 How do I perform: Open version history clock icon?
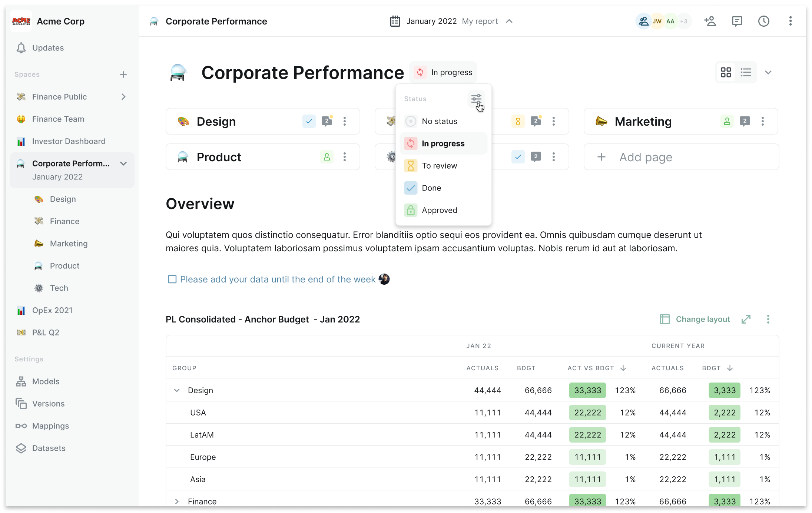763,21
